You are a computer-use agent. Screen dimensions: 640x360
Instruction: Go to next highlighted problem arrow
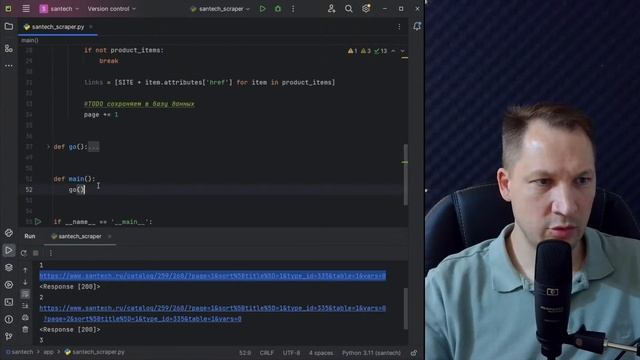tap(402, 51)
